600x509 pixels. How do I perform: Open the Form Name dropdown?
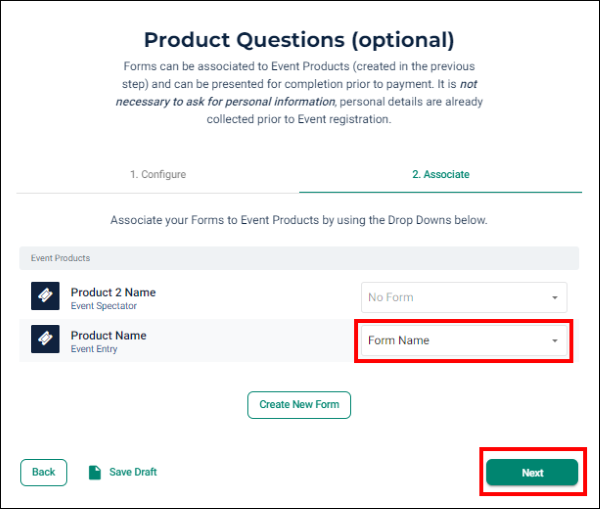point(464,341)
